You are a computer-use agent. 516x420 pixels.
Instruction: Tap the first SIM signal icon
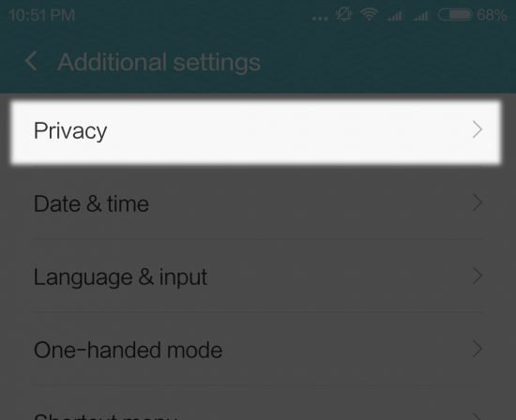tap(394, 16)
